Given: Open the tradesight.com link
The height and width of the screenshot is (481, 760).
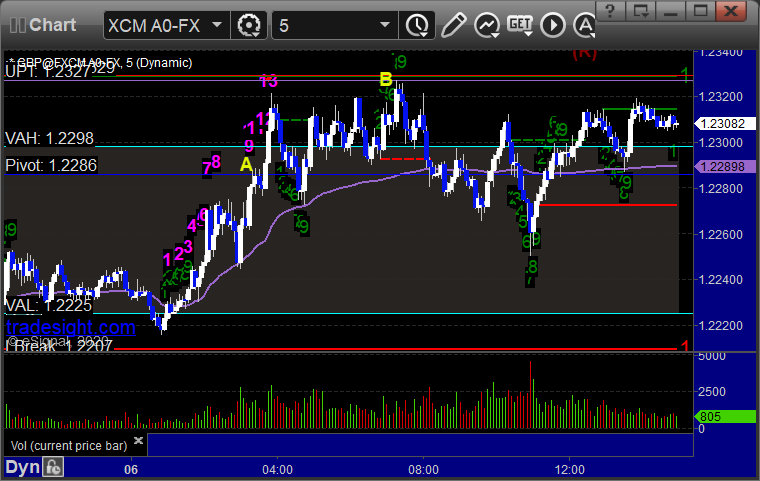Looking at the screenshot, I should tap(71, 327).
